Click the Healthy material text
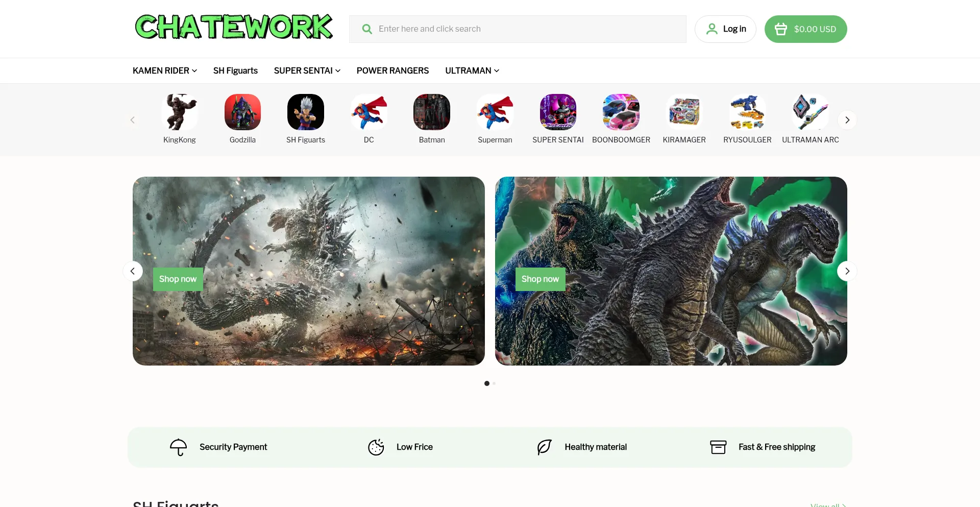The height and width of the screenshot is (507, 980). pos(596,447)
